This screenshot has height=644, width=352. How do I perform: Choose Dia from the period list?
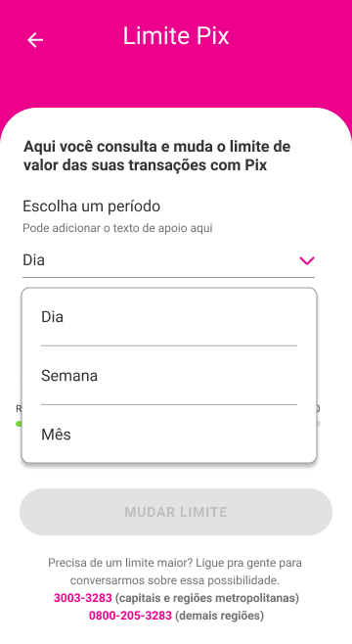pyautogui.click(x=169, y=317)
